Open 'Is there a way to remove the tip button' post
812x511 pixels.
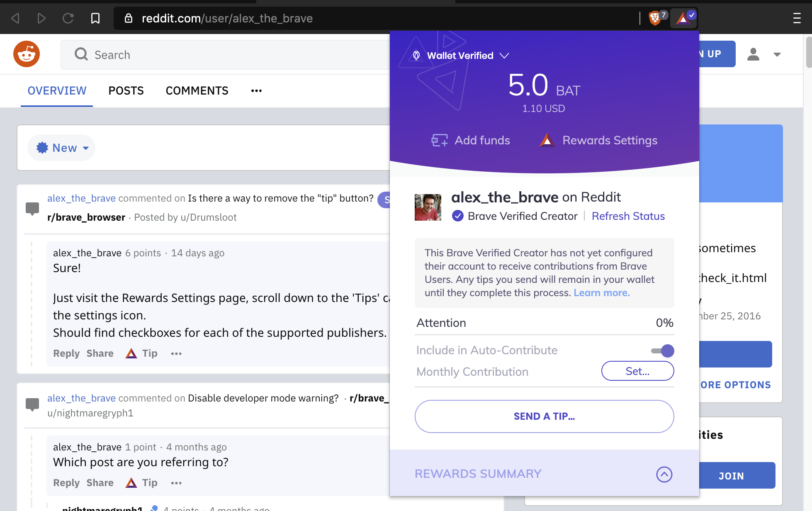coord(281,198)
